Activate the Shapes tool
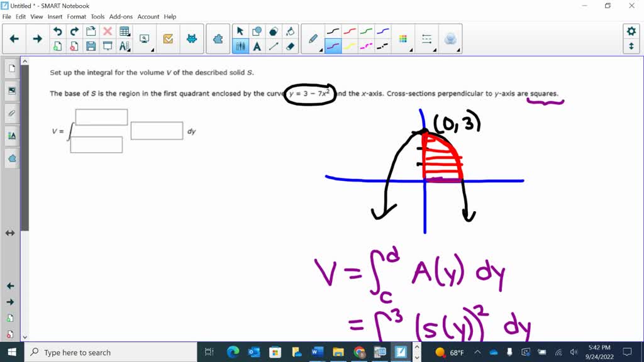Screen dimensions: 644x362 point(257,31)
